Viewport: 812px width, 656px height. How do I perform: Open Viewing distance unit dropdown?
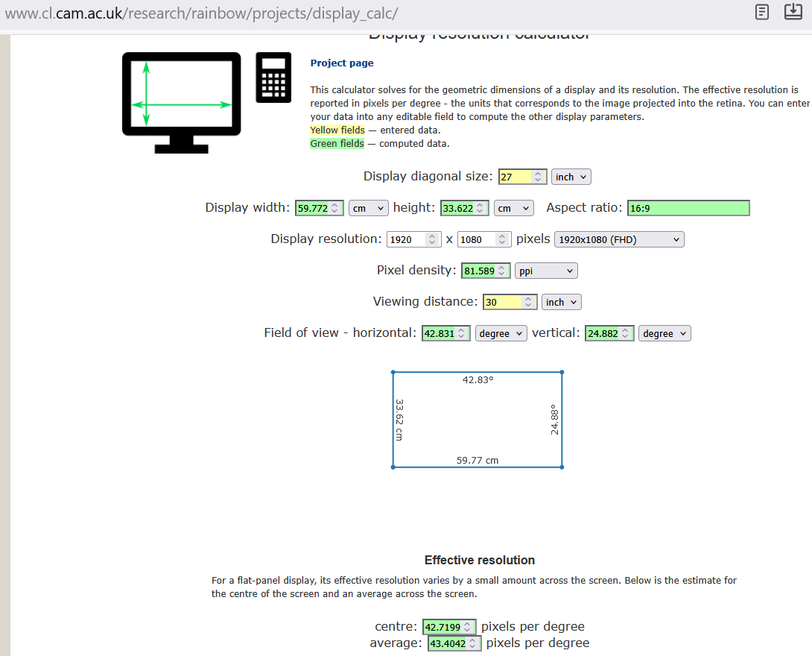click(x=562, y=302)
